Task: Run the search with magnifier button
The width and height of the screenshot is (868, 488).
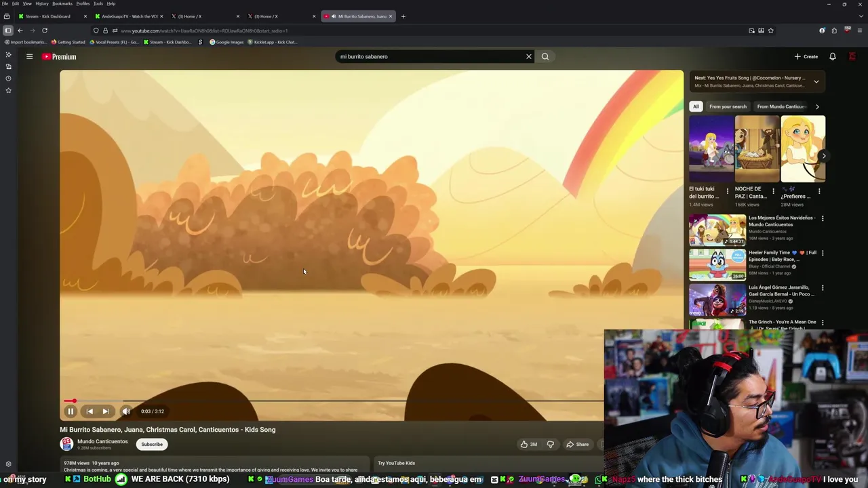Action: (x=545, y=57)
